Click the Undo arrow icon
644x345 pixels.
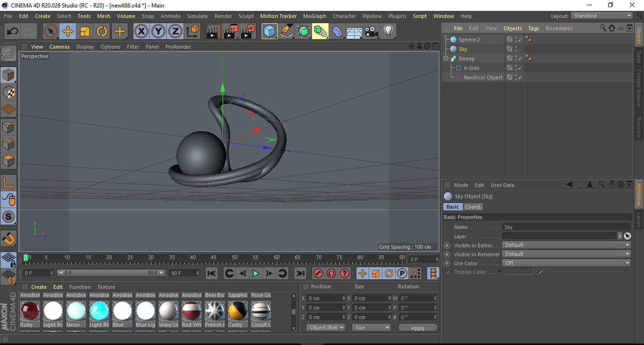(x=13, y=32)
